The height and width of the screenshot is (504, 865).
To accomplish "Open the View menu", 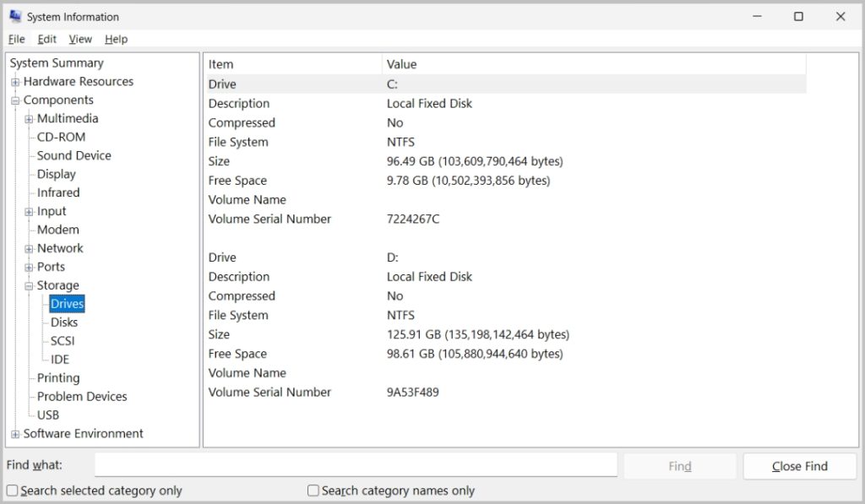I will point(80,39).
